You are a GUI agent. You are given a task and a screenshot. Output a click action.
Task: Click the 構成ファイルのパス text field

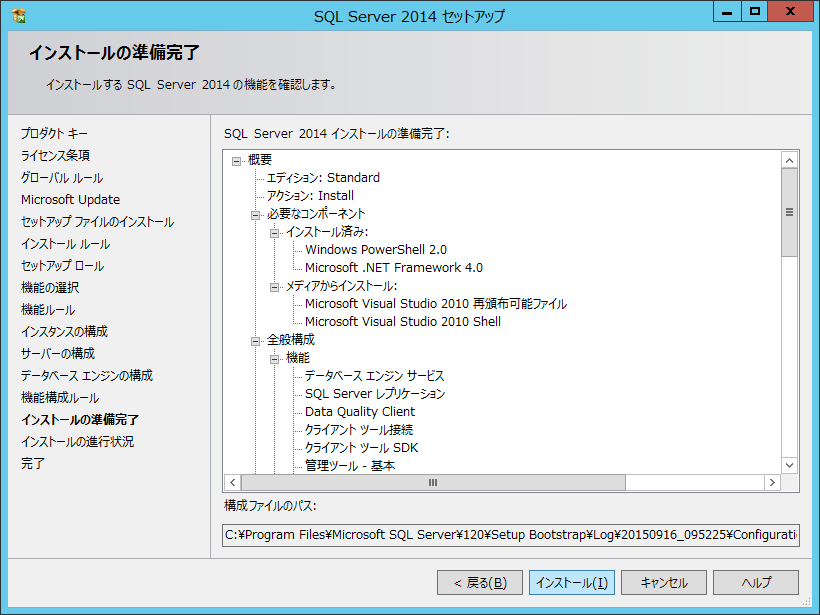pos(511,536)
